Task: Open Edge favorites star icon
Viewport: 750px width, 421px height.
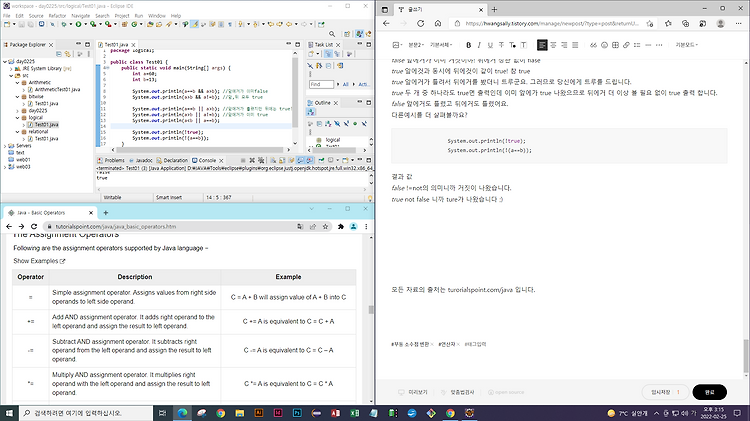Action: (x=668, y=23)
